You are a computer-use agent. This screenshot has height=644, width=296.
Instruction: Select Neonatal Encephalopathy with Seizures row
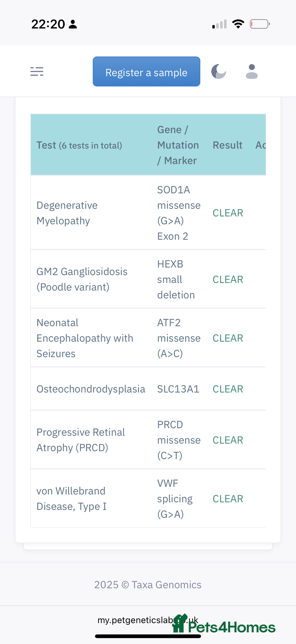click(x=148, y=338)
